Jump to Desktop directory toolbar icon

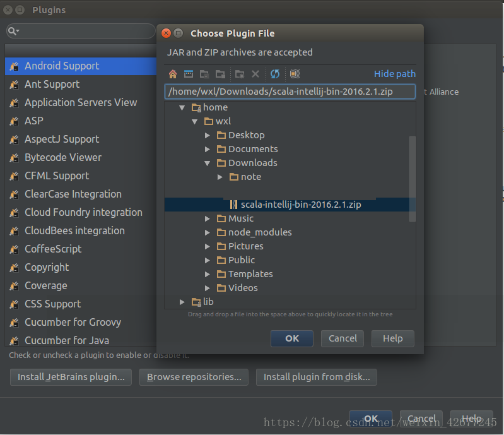pyautogui.click(x=189, y=74)
